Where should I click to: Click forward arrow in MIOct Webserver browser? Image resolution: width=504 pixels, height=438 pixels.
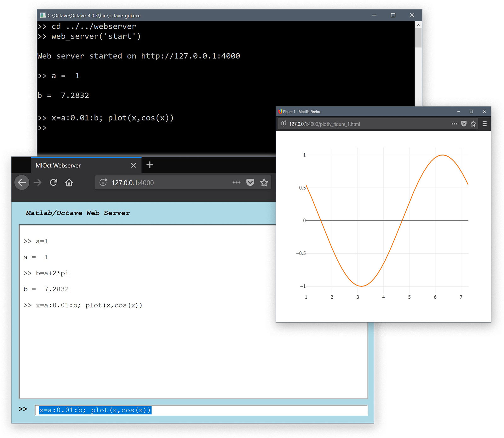point(37,183)
